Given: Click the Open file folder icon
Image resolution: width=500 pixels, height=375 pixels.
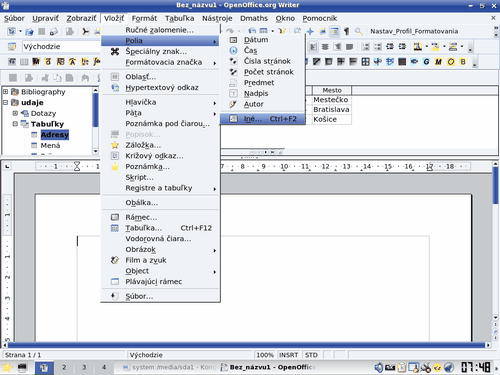Looking at the screenshot, I should [x=29, y=31].
